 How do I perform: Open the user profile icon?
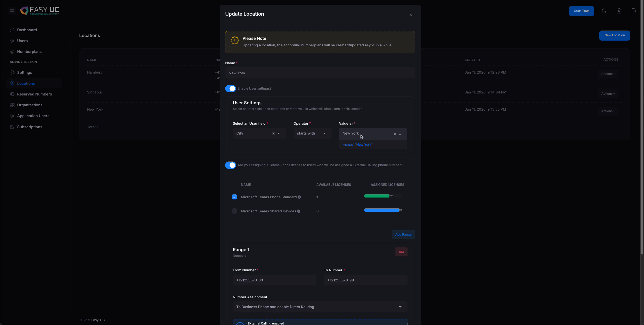point(619,11)
